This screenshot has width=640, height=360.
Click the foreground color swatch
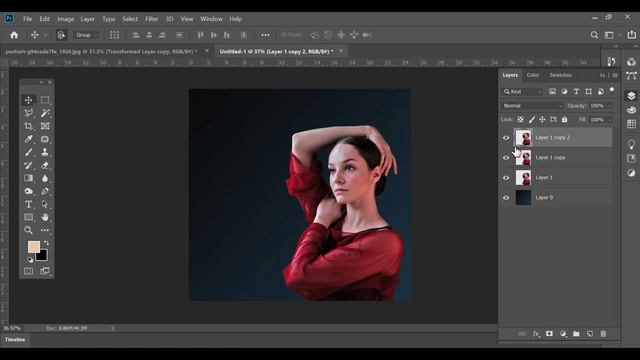coord(33,247)
